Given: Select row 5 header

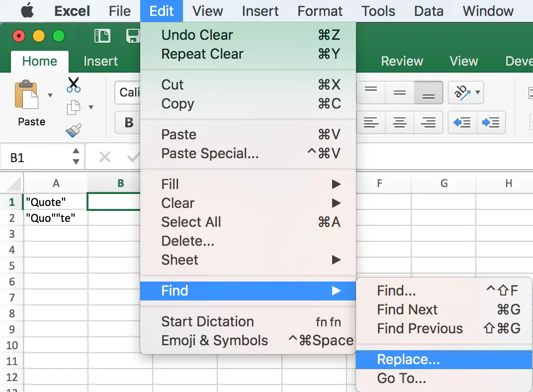Looking at the screenshot, I should (11, 266).
